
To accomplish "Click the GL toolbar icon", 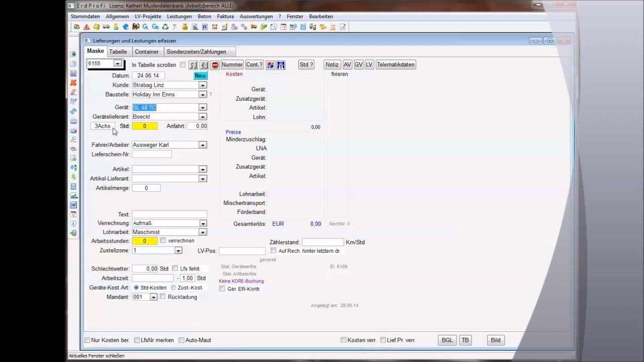I will 145,27.
